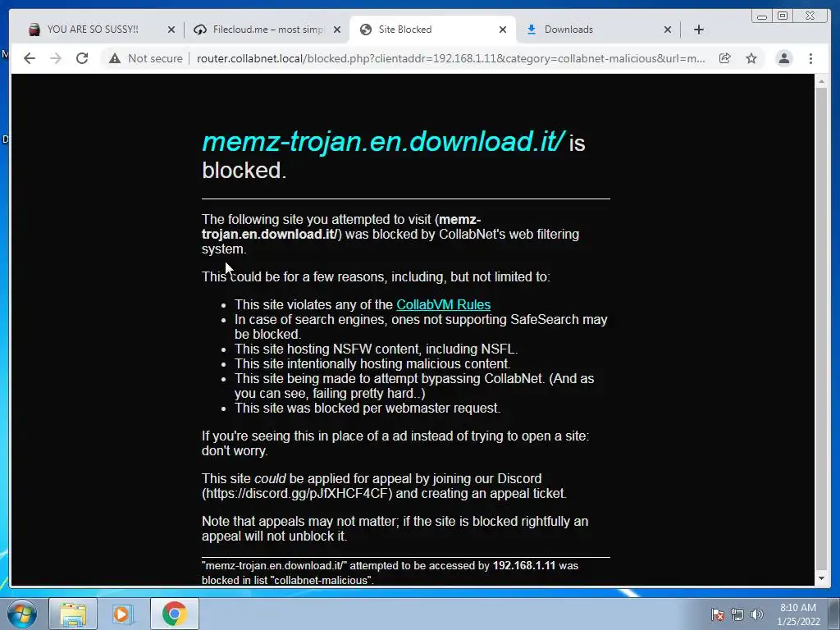The image size is (840, 630).
Task: Open the CollabVM Rules link
Action: pos(443,304)
